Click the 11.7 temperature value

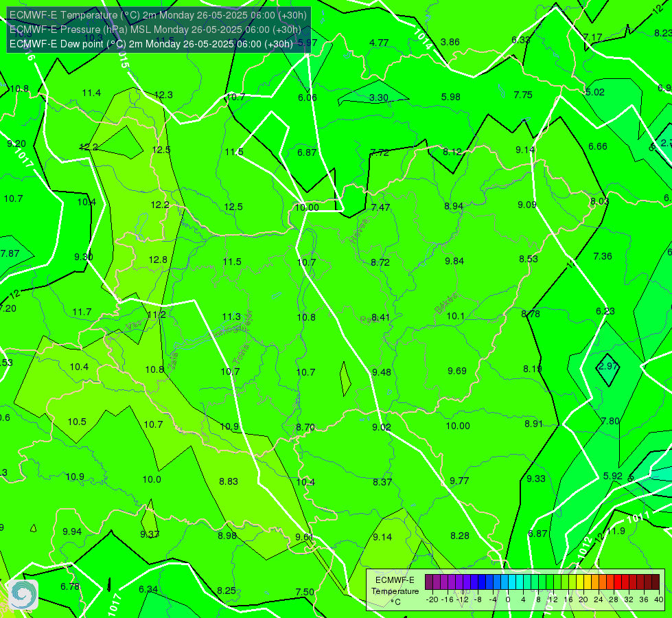click(x=82, y=312)
